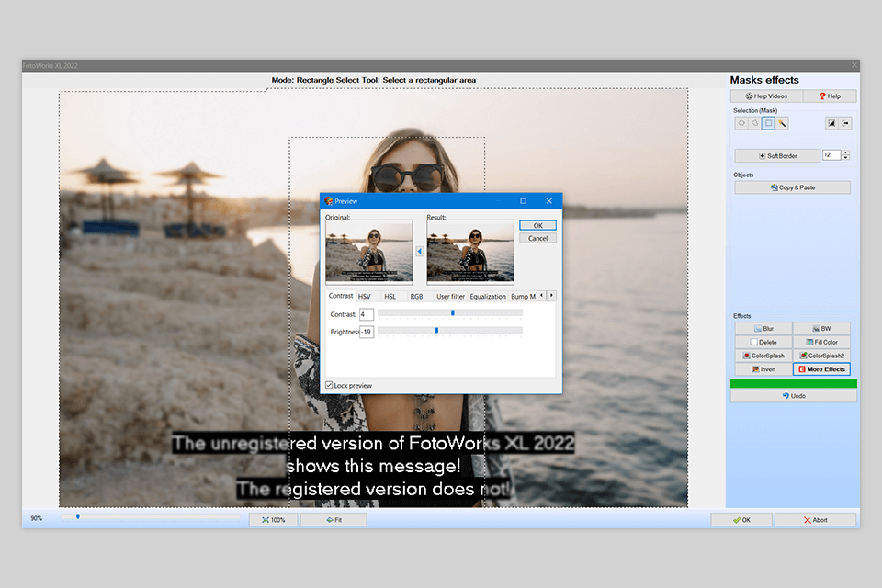Open More Effects

821,369
